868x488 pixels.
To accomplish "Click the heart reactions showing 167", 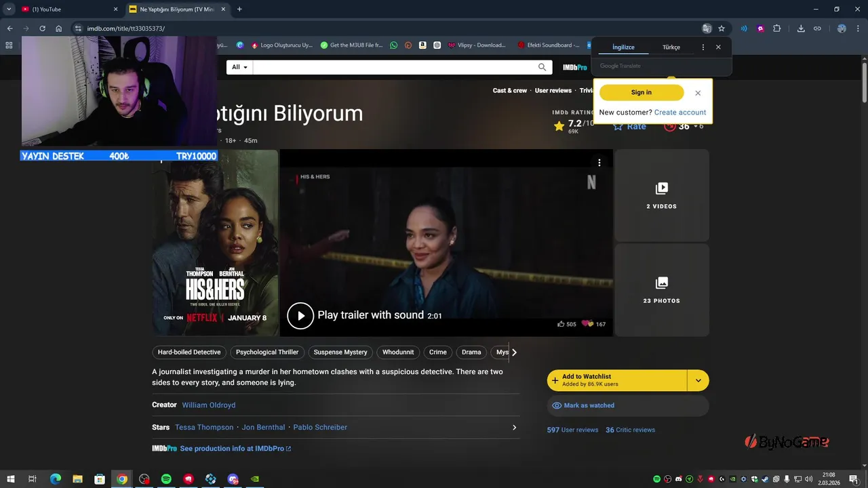I will tap(594, 324).
